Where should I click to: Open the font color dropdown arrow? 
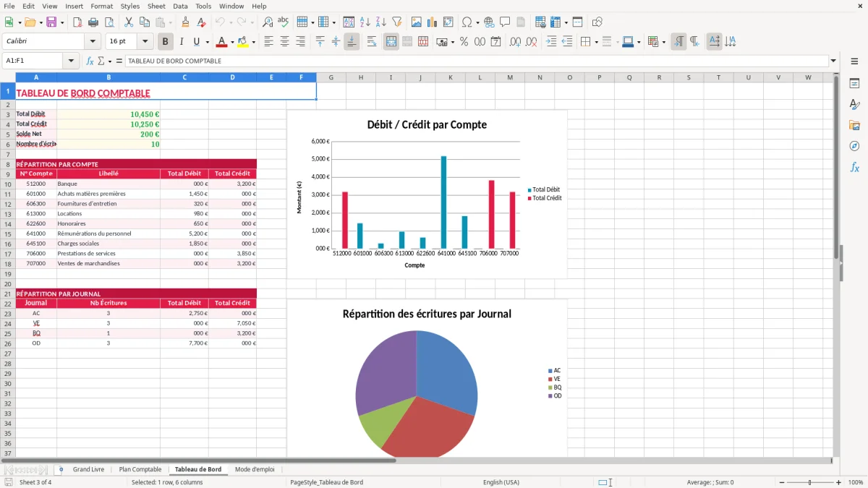pyautogui.click(x=232, y=42)
